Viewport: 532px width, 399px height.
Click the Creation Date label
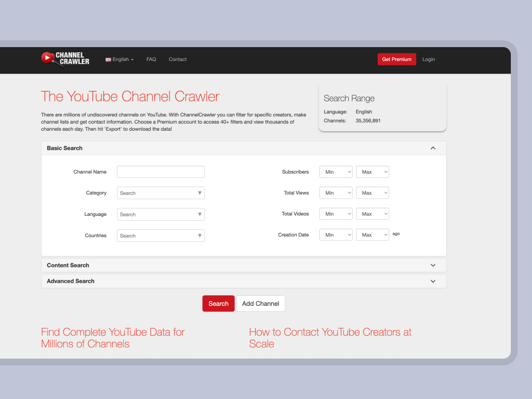(293, 235)
